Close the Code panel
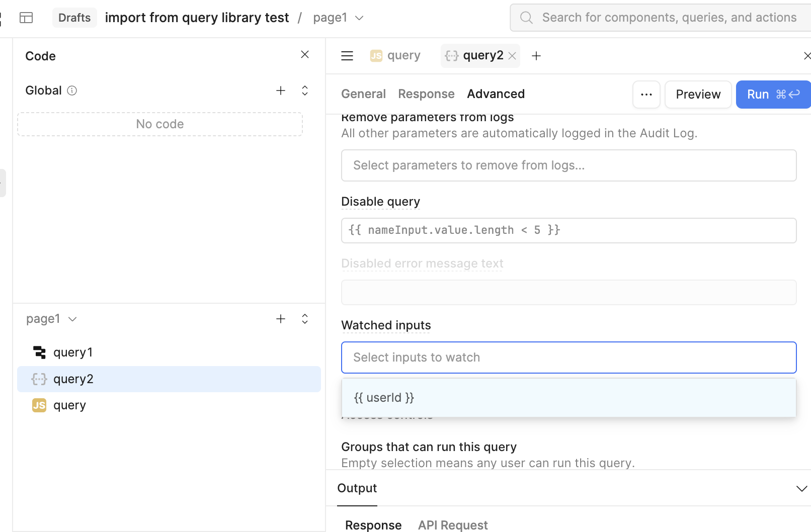This screenshot has height=532, width=811. coord(305,54)
